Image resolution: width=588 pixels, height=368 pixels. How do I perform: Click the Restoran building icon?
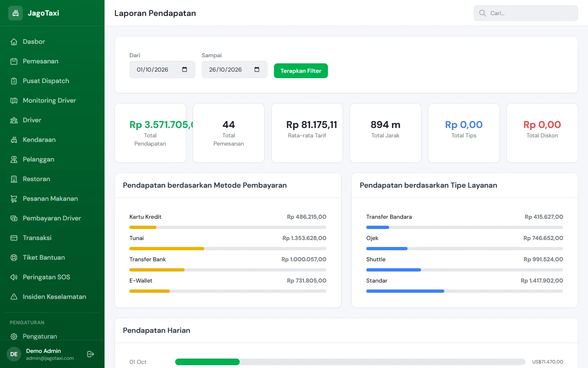coord(14,179)
